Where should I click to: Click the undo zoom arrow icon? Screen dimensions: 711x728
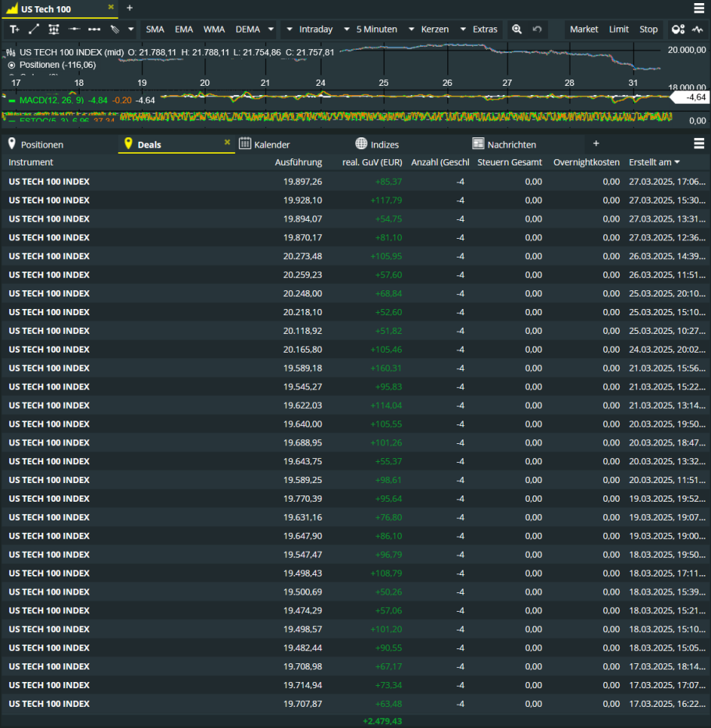pos(537,29)
